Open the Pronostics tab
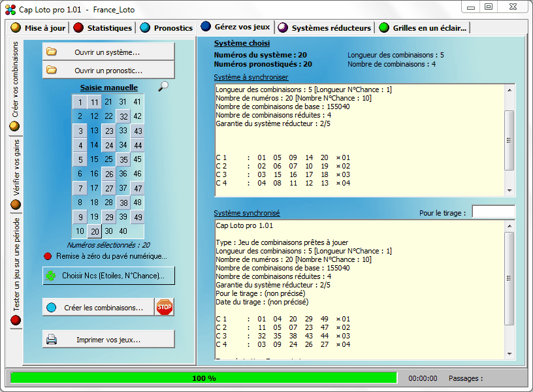 tap(167, 28)
